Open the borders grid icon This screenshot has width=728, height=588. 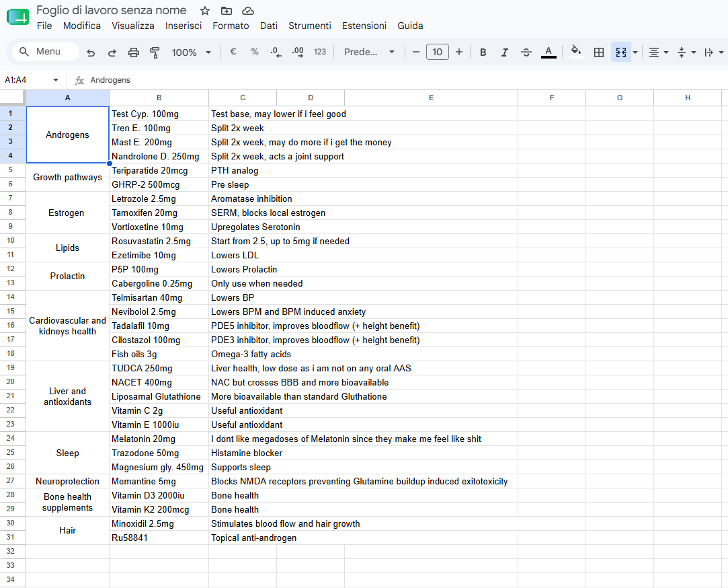(x=599, y=52)
